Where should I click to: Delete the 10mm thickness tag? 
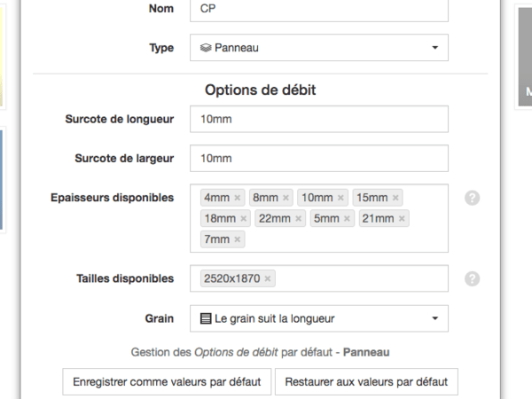click(341, 198)
